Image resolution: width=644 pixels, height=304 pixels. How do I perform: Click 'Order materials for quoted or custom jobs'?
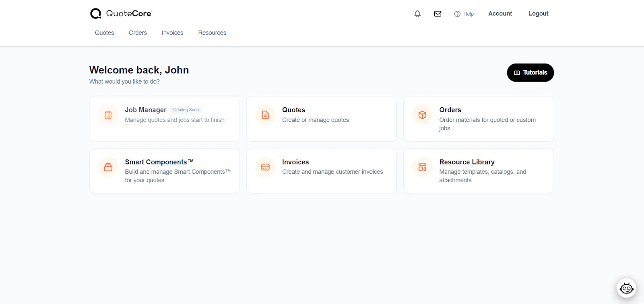(487, 124)
